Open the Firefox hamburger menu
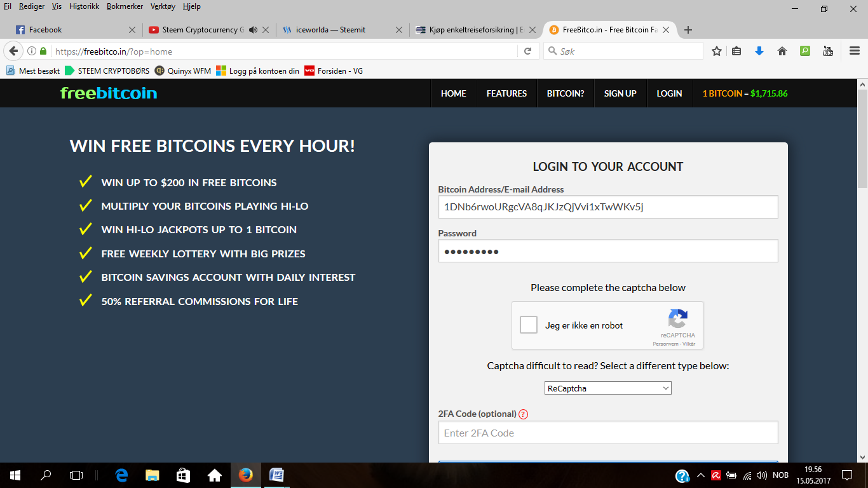The height and width of the screenshot is (488, 868). pos(855,51)
